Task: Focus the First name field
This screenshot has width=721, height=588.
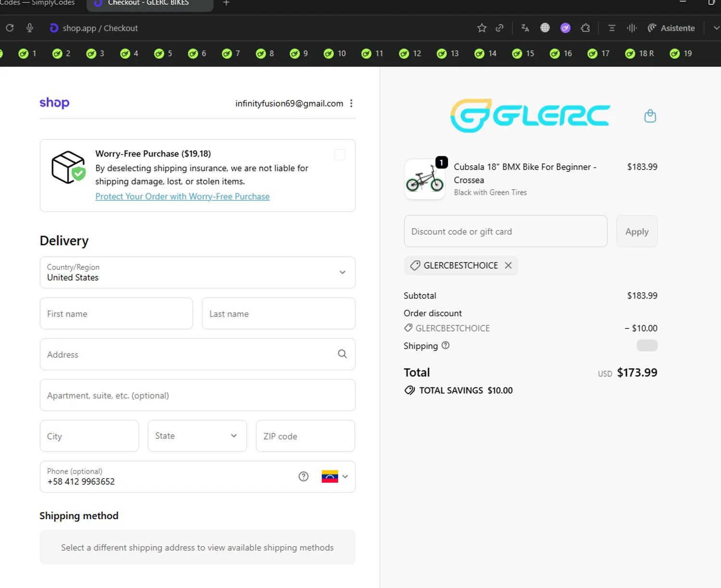Action: (x=116, y=313)
